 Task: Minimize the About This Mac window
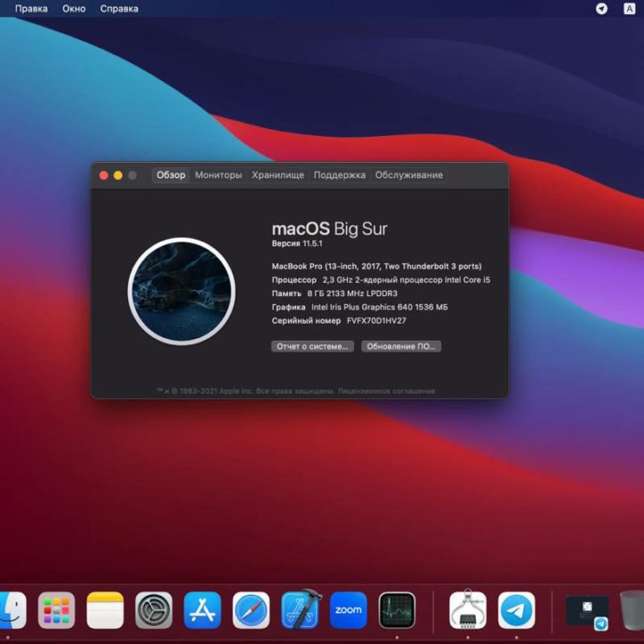118,175
